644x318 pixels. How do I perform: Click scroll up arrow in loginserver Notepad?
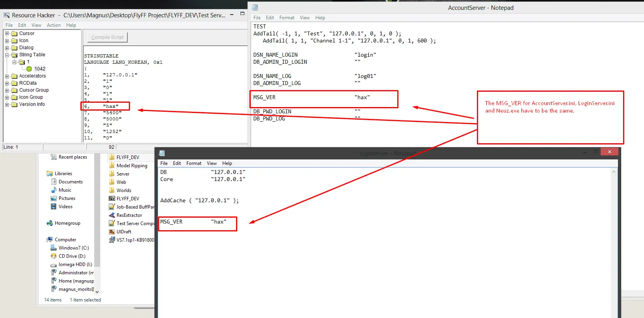[614, 172]
